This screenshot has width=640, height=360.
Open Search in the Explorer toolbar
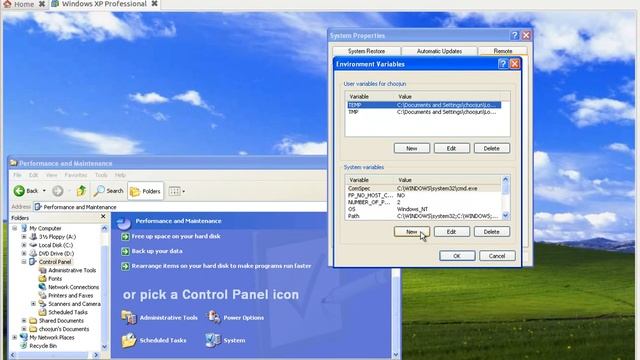109,191
